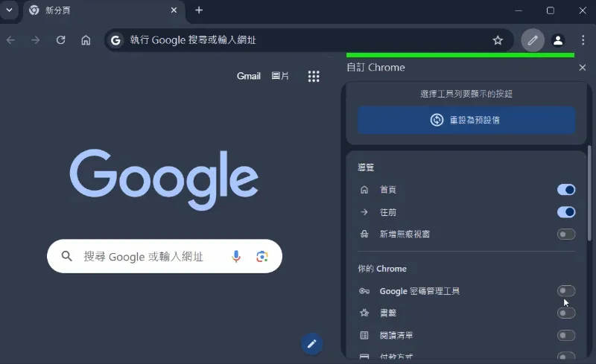
Task: Click the Google logo
Action: [164, 179]
